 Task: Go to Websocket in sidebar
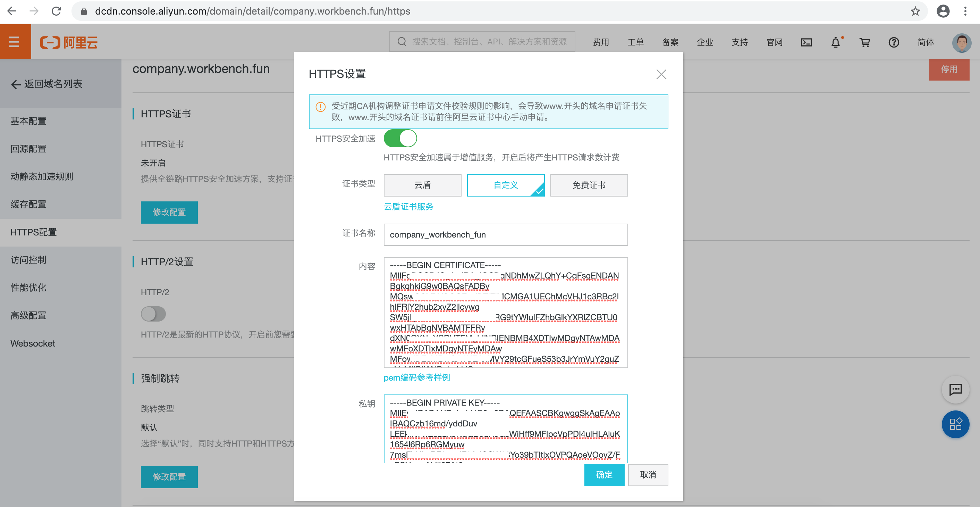[61, 343]
